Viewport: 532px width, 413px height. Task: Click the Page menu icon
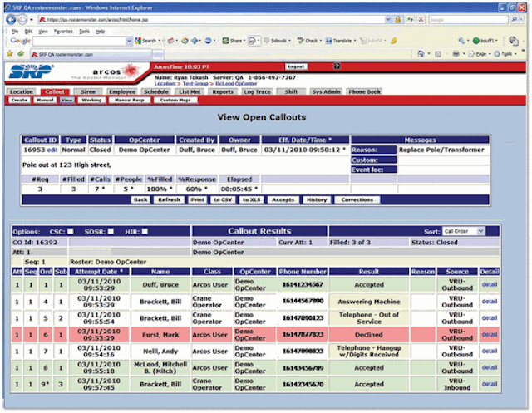[471, 53]
